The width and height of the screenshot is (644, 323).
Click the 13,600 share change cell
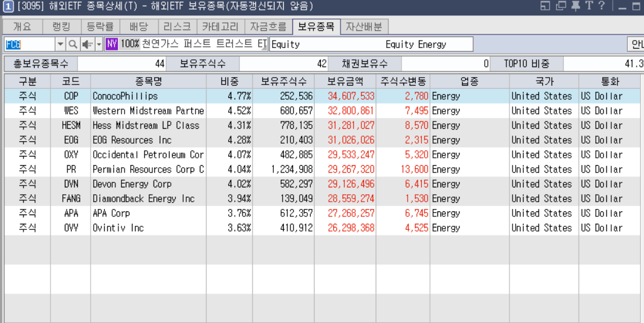403,169
